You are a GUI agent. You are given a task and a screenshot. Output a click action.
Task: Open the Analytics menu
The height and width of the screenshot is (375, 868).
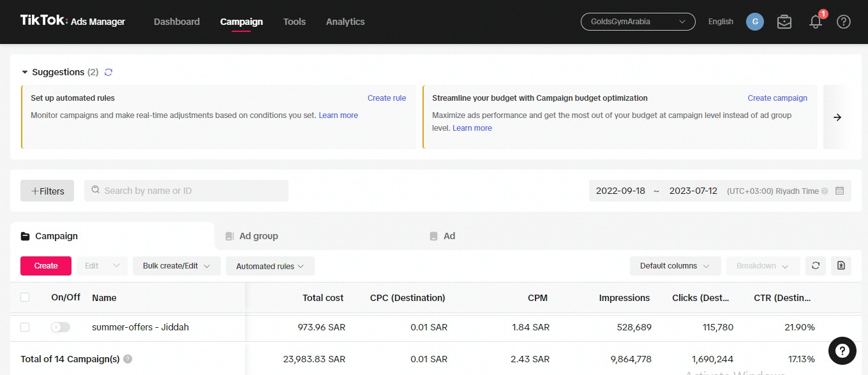[x=345, y=22]
